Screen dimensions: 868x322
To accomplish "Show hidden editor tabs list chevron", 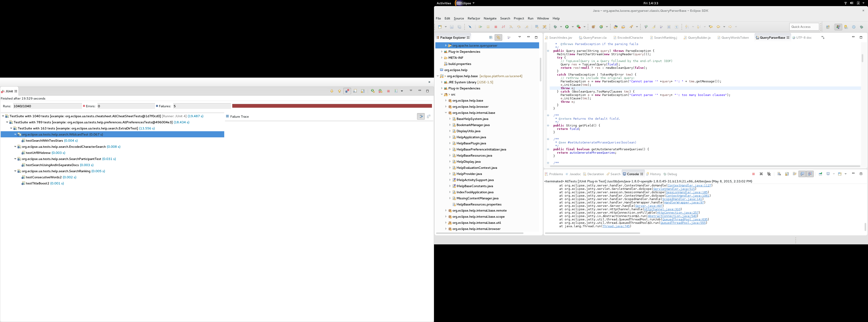I will tap(823, 37).
